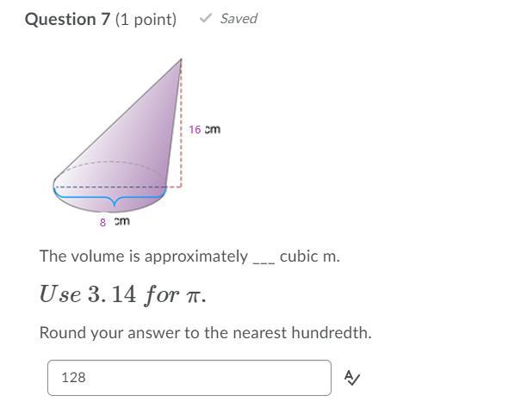Click the Saved checkmark icon
521x420 pixels.
[x=206, y=18]
